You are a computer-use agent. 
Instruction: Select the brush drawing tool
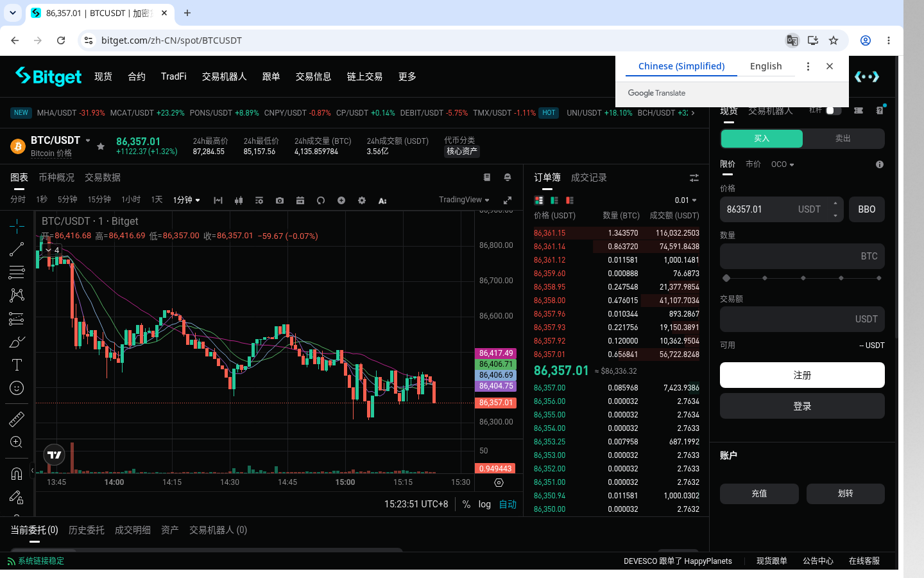(x=17, y=342)
